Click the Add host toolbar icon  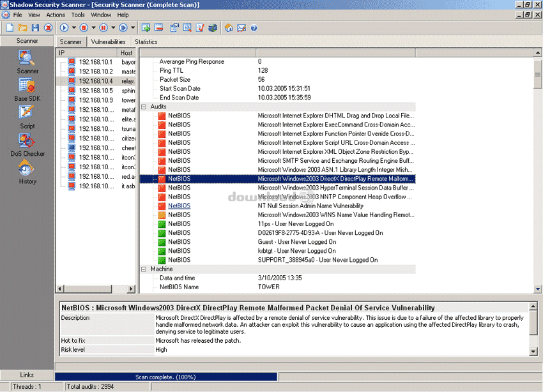point(146,27)
